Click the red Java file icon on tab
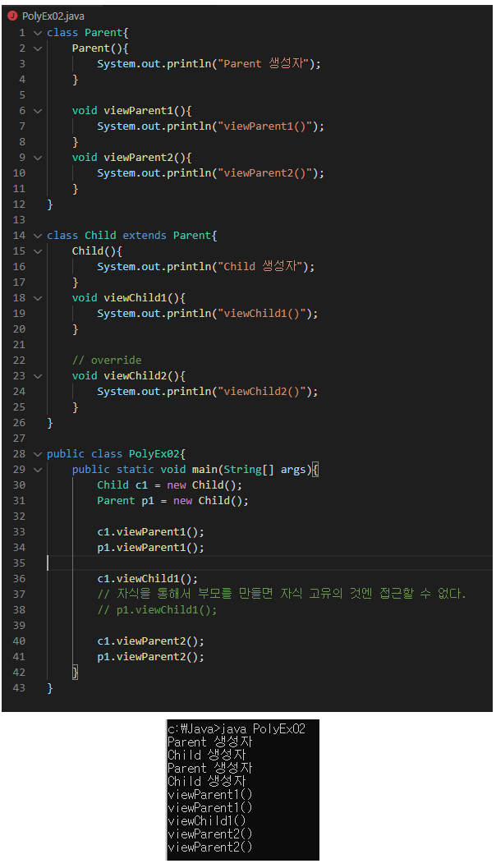This screenshot has height=868, width=496. (12, 16)
